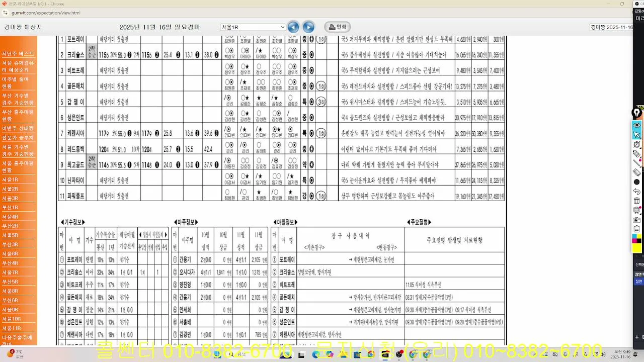This screenshot has width=644, height=362.
Task: Select the yellow current color swatch
Action: click(636, 248)
